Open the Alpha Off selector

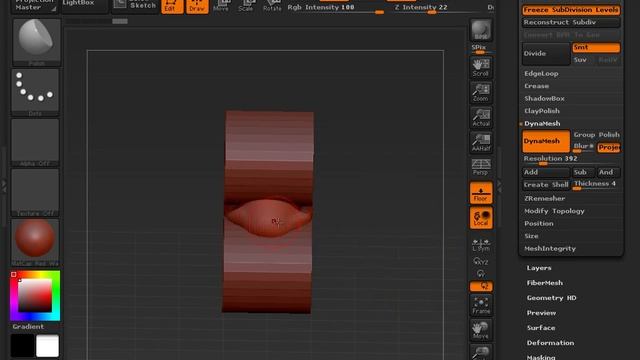36,142
